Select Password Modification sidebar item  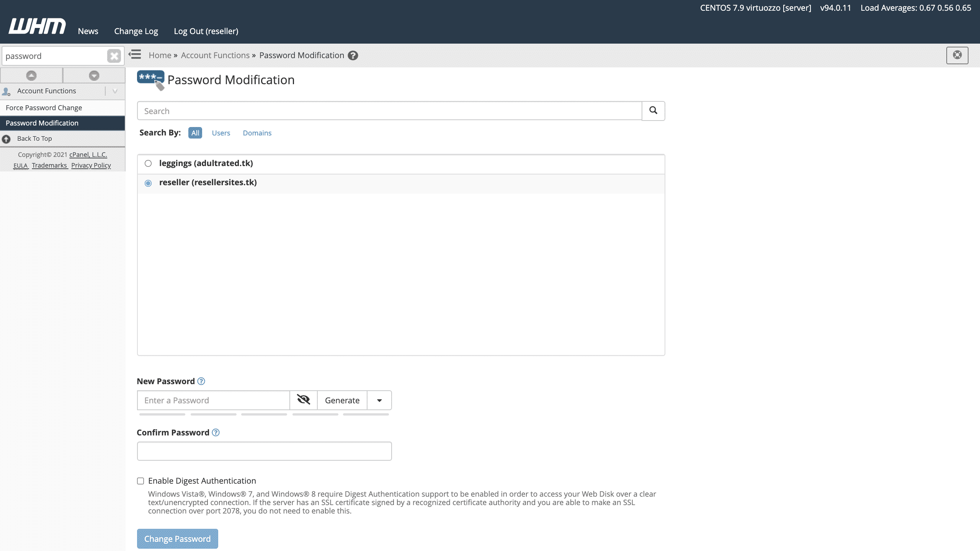pyautogui.click(x=63, y=123)
